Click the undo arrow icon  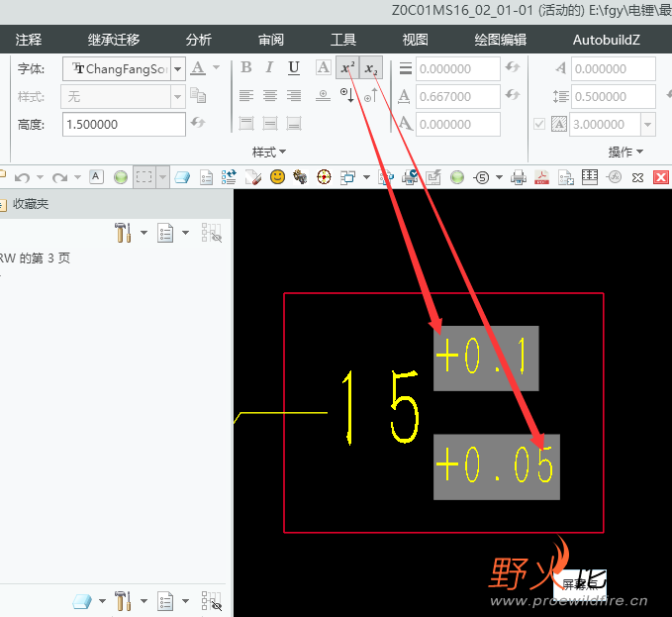(x=22, y=177)
